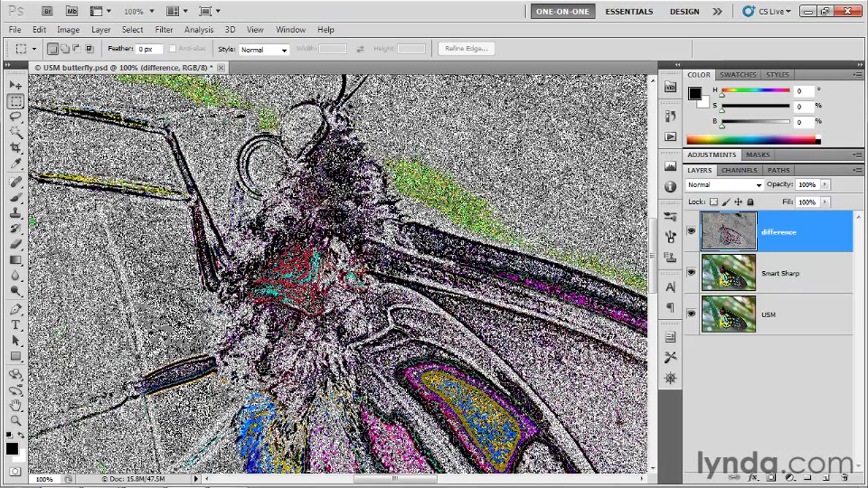Select the Crop tool

(x=16, y=148)
